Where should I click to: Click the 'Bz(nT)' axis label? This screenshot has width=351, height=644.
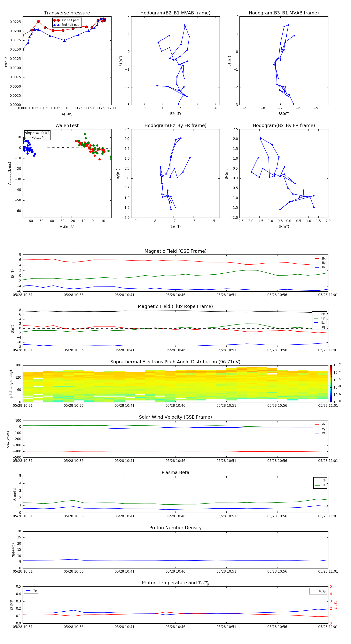click(175, 227)
